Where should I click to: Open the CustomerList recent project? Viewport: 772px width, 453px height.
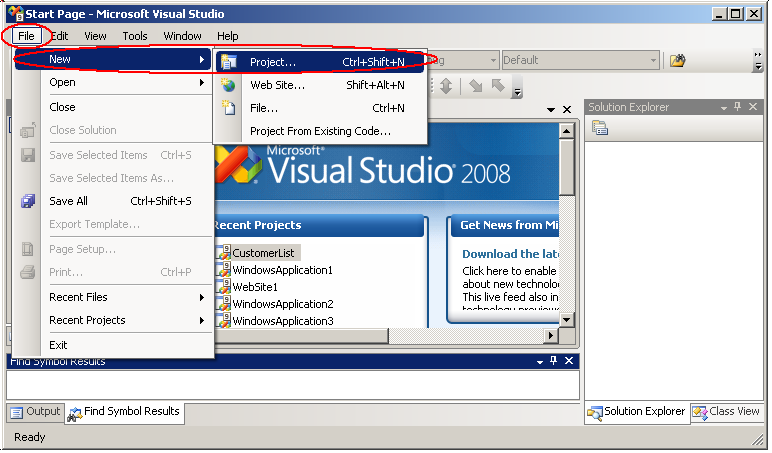coord(265,253)
